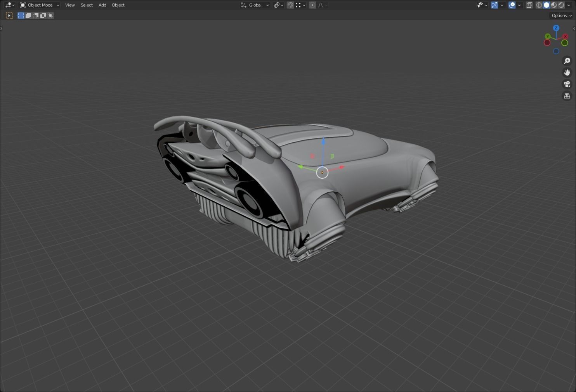The image size is (576, 392).
Task: Toggle the camera view icon
Action: (567, 84)
